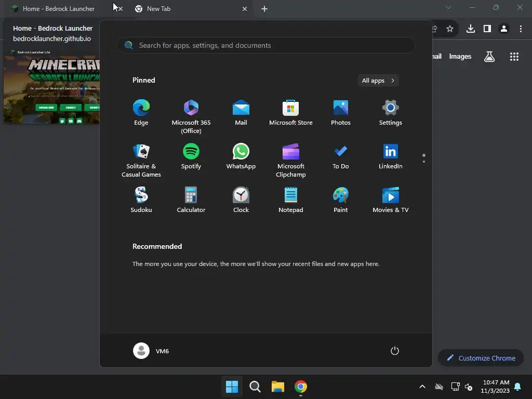The width and height of the screenshot is (532, 399).
Task: Launch Microsoft Clipchamp
Action: click(x=291, y=161)
